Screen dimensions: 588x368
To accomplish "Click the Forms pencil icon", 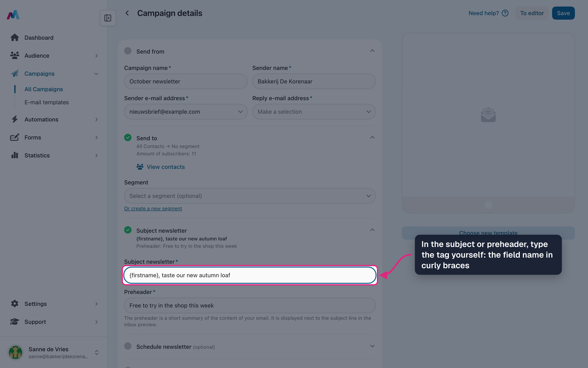I will coord(14,137).
